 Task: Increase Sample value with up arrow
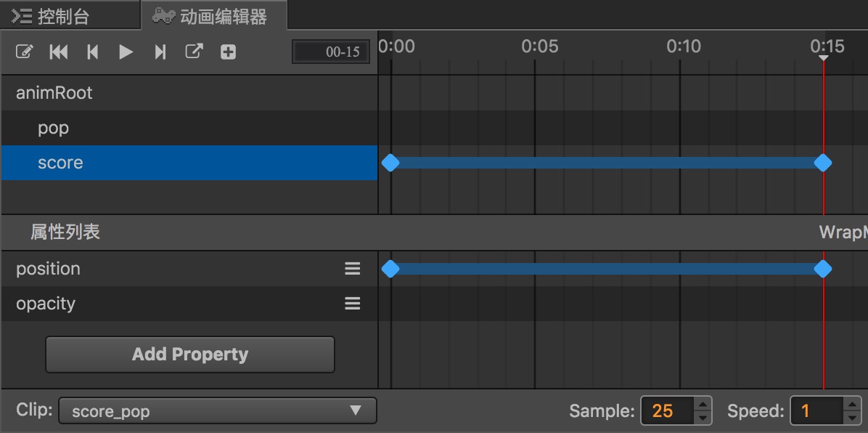[x=703, y=404]
